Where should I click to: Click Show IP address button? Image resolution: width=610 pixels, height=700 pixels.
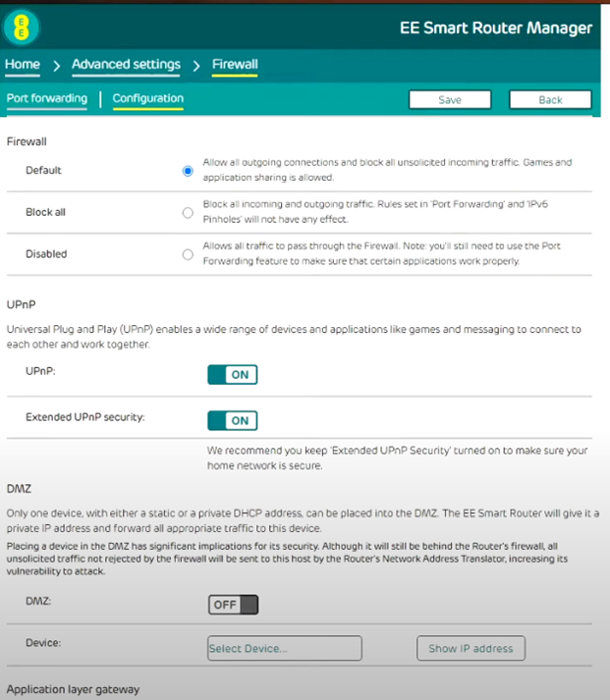471,648
